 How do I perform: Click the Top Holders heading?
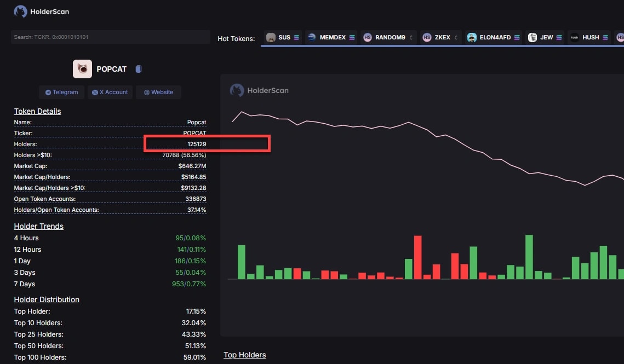pyautogui.click(x=244, y=355)
